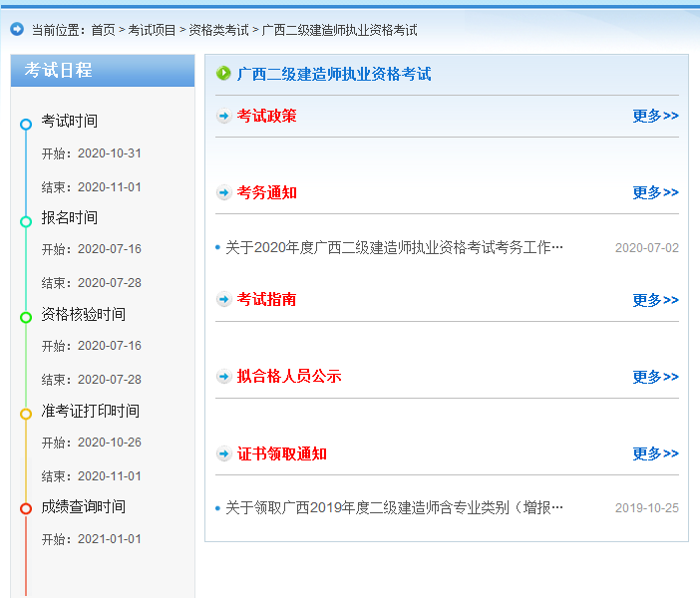Click the arrow icon next to 考试指南
Viewport: 700px width, 598px height.
[224, 300]
